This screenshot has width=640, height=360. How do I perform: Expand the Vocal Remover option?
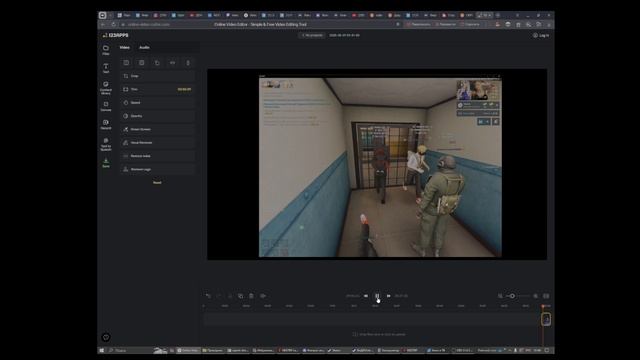click(157, 142)
